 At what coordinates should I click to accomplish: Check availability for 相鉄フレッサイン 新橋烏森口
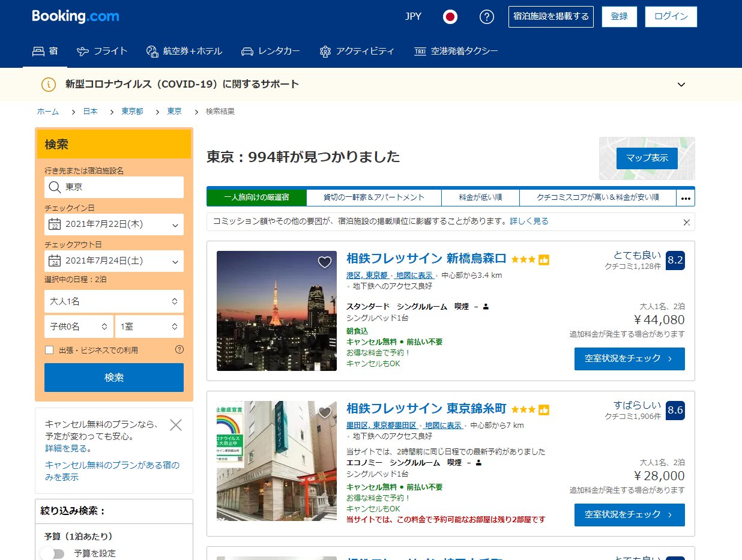(629, 358)
